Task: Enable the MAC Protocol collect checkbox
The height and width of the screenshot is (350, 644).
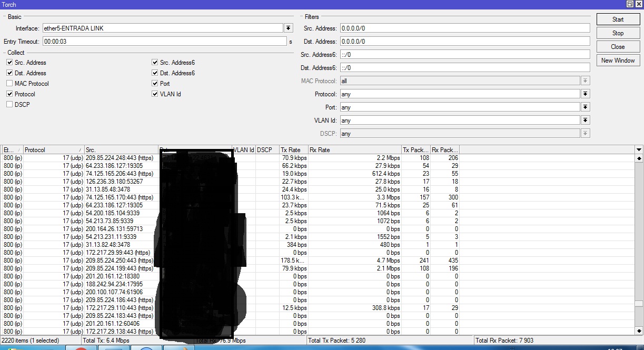Action: [x=9, y=84]
